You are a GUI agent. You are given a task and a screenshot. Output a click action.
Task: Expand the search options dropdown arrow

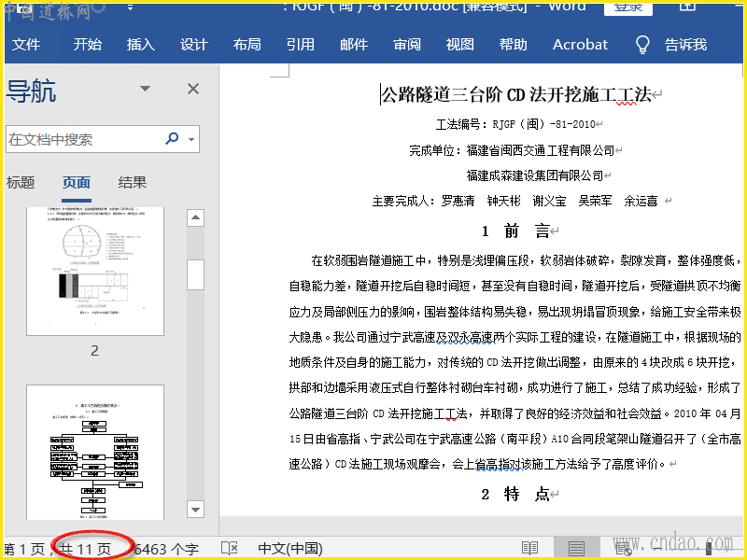(191, 139)
